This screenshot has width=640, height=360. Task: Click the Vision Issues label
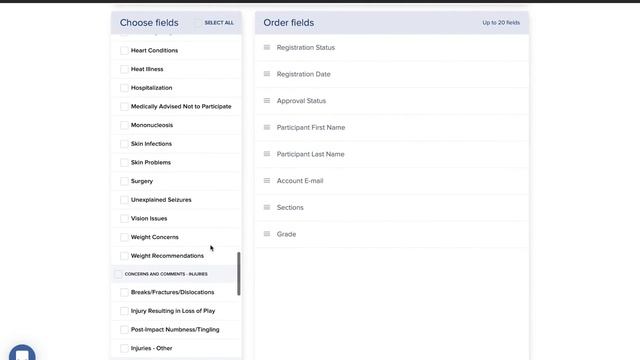(149, 218)
